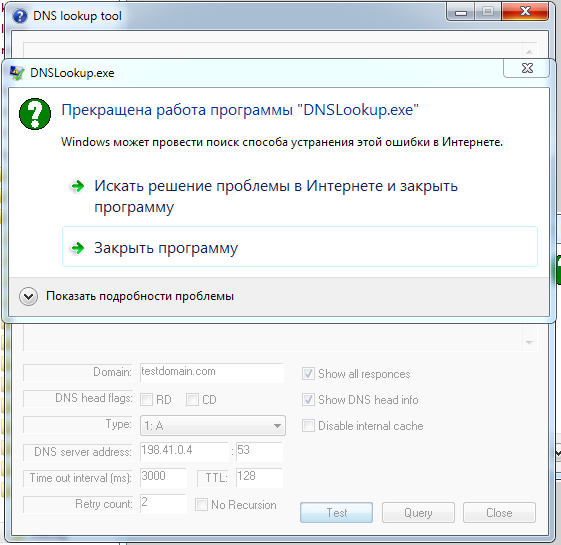Click green arrow beside 'Искать решение проблемы'
The width and height of the screenshot is (561, 545).
[78, 186]
